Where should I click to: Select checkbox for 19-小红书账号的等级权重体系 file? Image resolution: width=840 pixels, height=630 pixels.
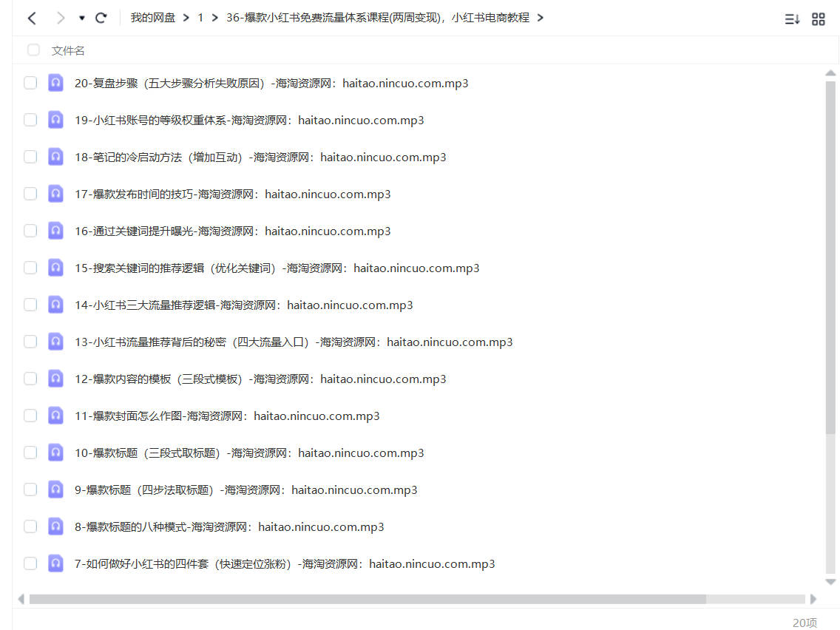30,120
